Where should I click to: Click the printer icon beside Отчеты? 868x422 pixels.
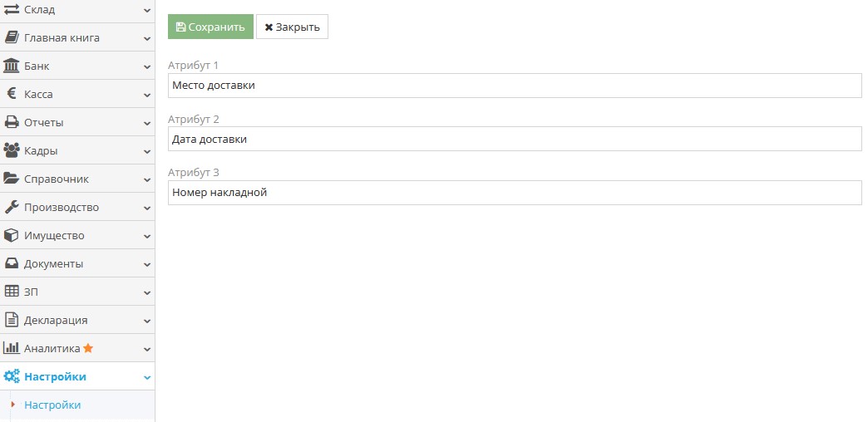pos(12,122)
